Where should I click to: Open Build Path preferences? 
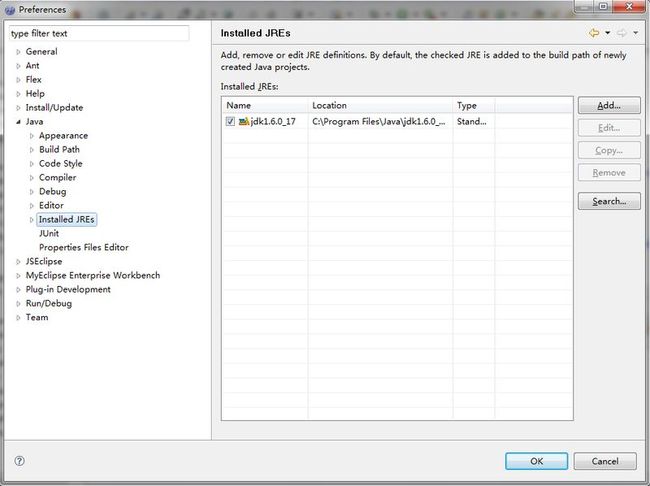click(x=59, y=149)
